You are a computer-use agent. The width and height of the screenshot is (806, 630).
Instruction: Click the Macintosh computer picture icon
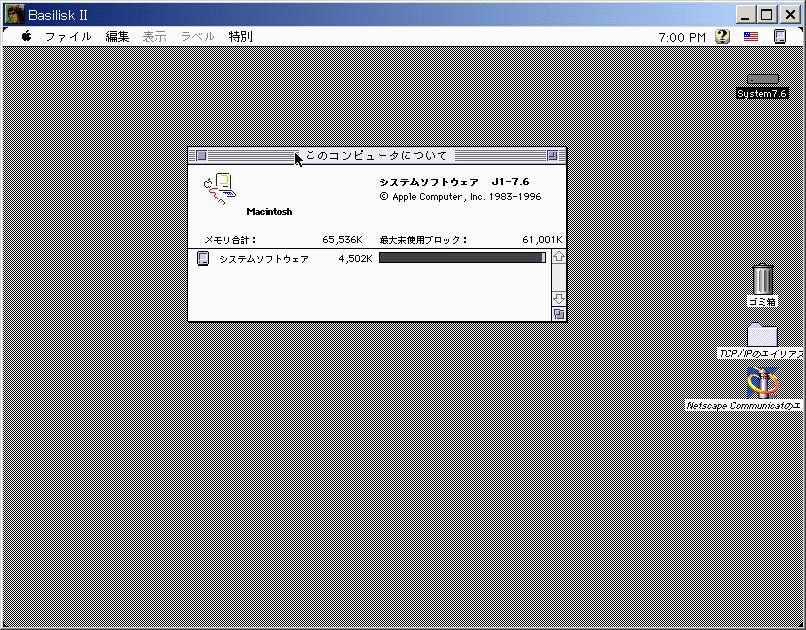point(220,189)
